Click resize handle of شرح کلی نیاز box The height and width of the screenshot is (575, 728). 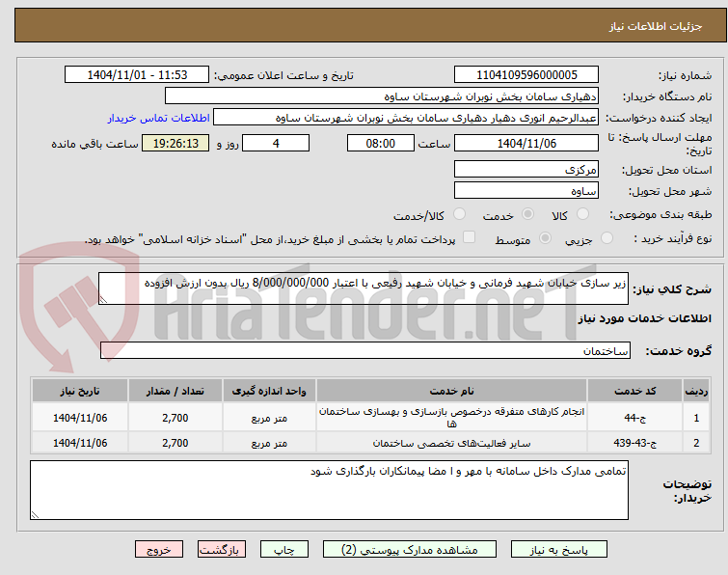click(103, 300)
